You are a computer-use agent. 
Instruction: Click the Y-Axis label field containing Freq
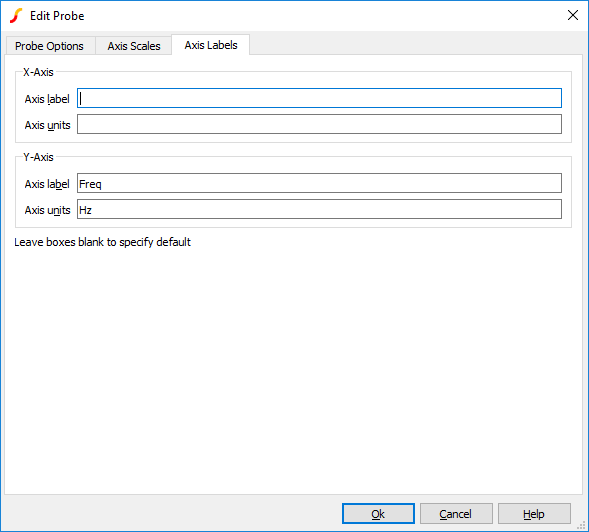pyautogui.click(x=319, y=183)
